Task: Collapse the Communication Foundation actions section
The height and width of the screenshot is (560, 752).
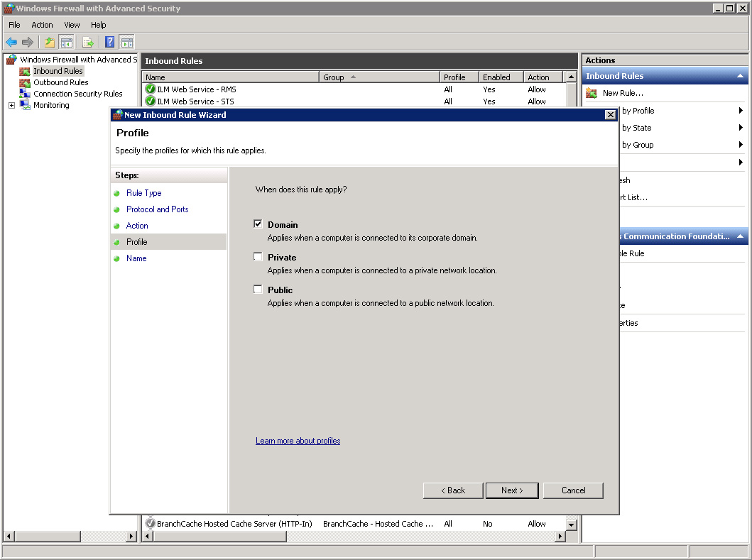Action: (x=740, y=236)
